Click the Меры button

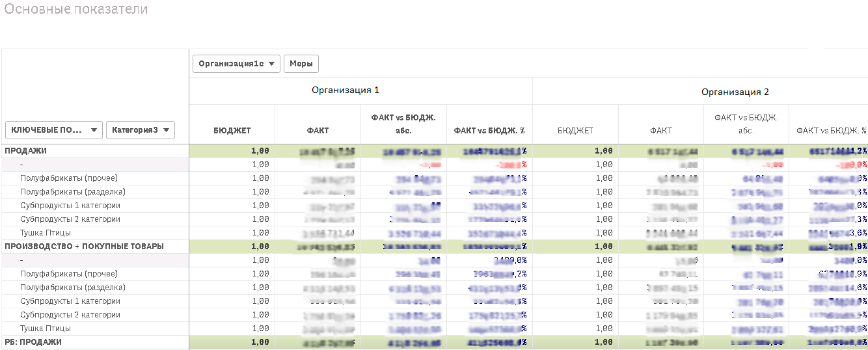click(301, 64)
